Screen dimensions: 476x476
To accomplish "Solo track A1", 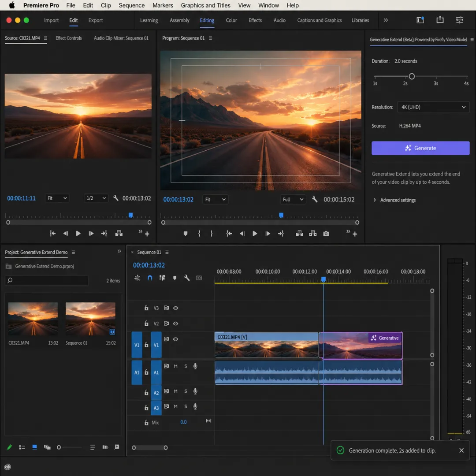I will click(186, 366).
